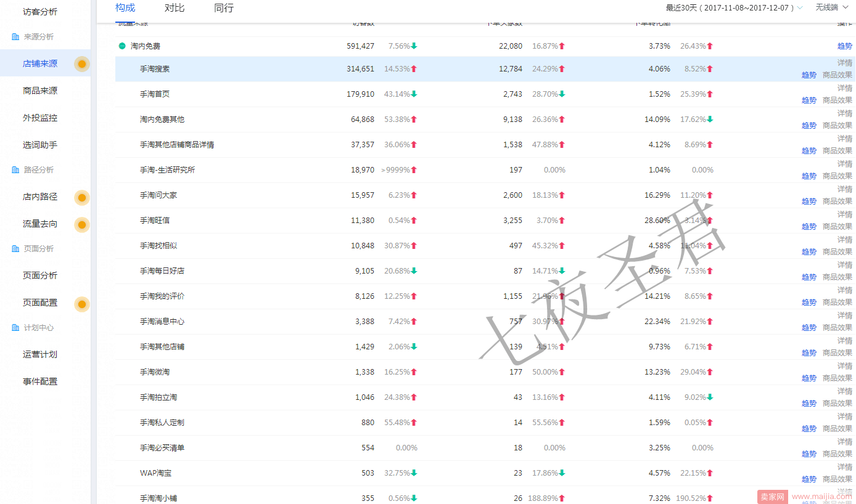Click 商品效果 for the 手淘其他店铺 row
This screenshot has width=856, height=504.
(x=837, y=353)
